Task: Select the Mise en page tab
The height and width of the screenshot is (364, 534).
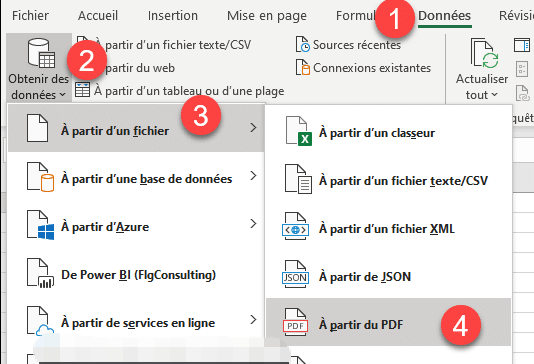Action: pos(267,16)
